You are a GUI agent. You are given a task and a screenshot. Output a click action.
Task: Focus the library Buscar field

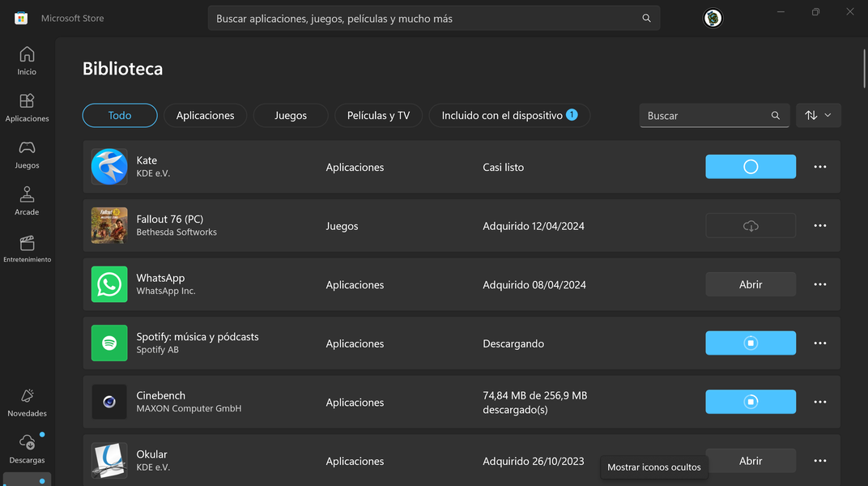(x=714, y=115)
